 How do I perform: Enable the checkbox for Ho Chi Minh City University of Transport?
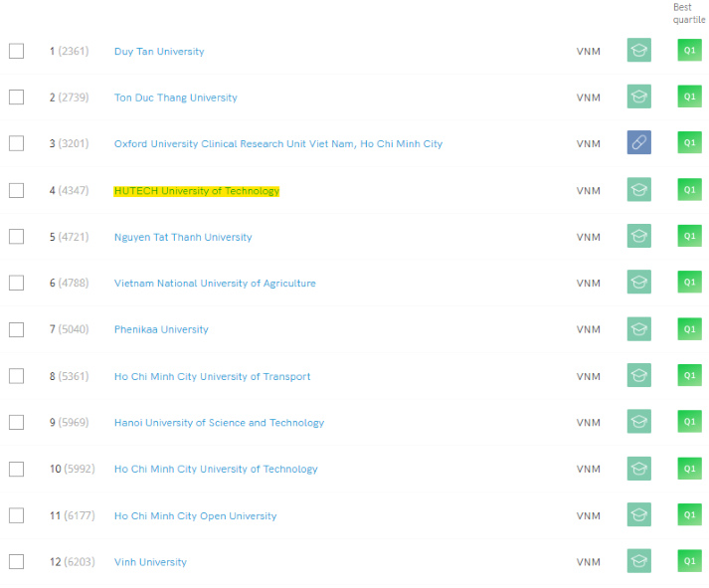pos(16,376)
